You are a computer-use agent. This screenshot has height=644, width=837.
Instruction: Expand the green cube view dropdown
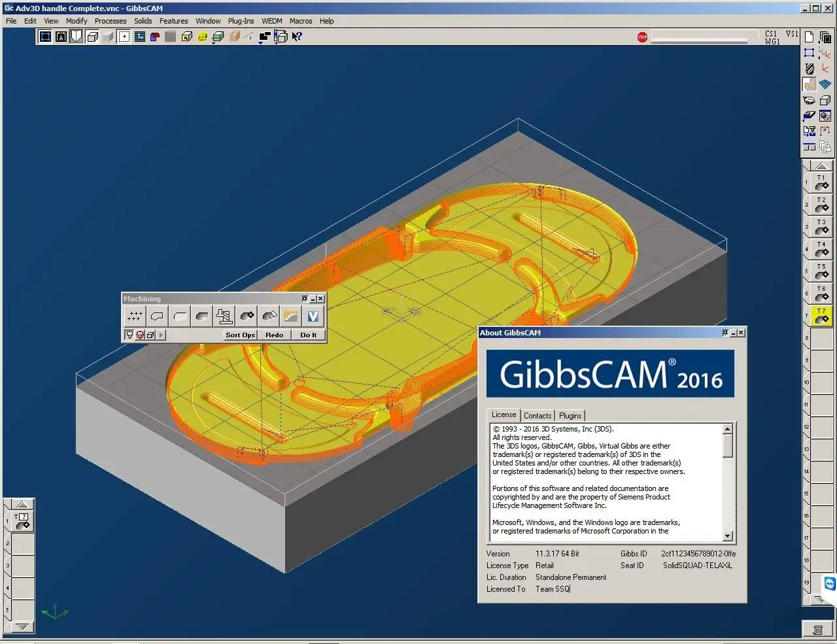tap(218, 37)
